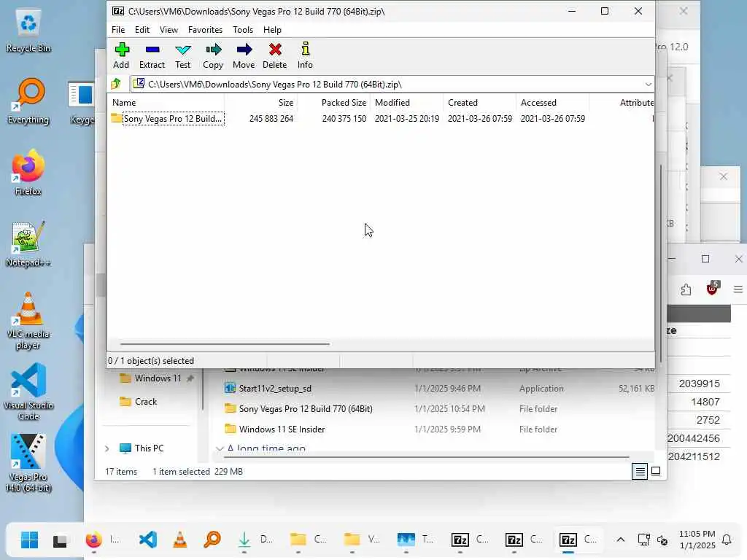The image size is (747, 560).
Task: Select Windows 11 pinned folder in Explorer sidebar
Action: (158, 378)
